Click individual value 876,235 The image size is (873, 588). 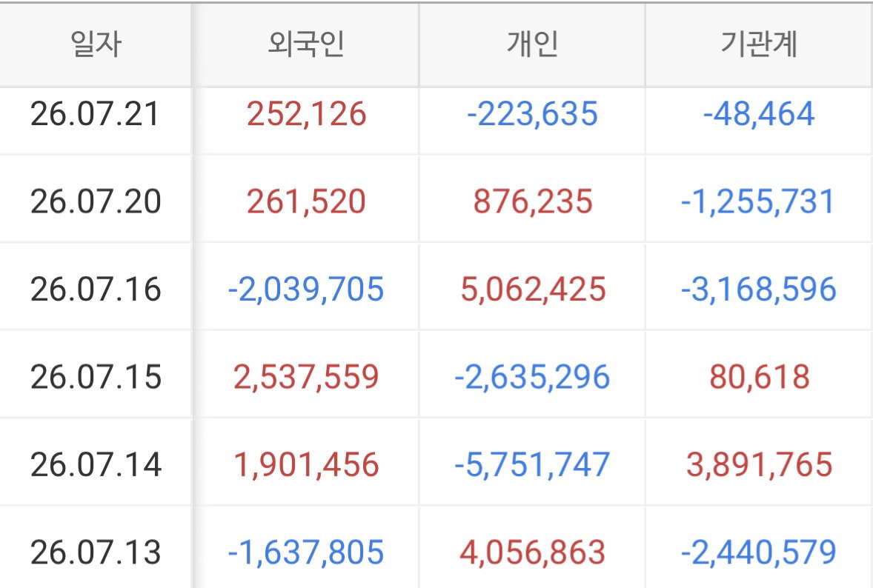click(x=533, y=201)
